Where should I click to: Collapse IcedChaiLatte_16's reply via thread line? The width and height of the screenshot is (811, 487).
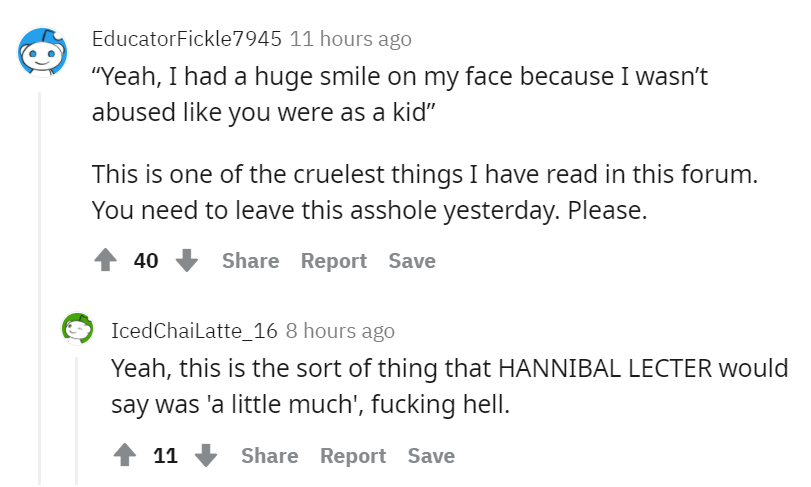tap(77, 421)
